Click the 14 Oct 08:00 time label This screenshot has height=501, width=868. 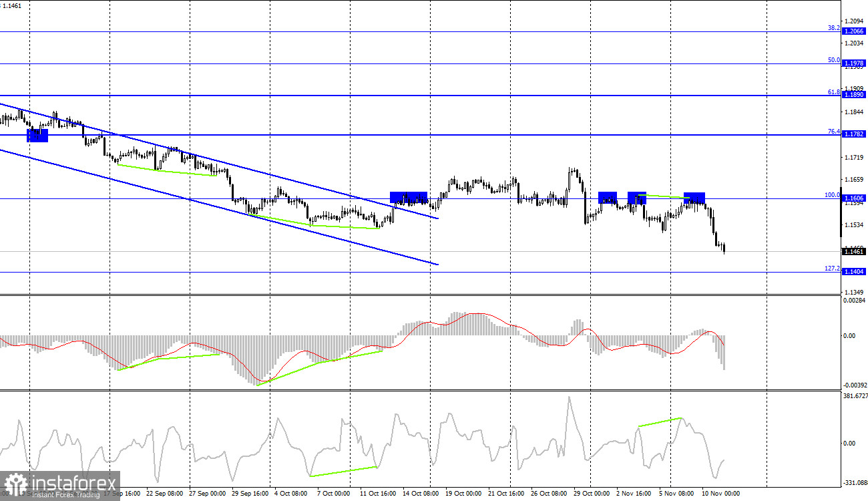click(421, 494)
